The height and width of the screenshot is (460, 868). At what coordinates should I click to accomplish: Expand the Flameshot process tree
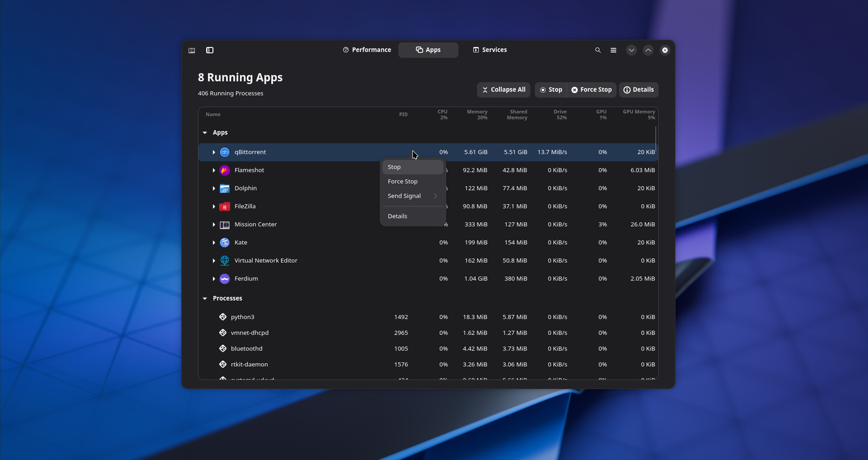pyautogui.click(x=214, y=170)
